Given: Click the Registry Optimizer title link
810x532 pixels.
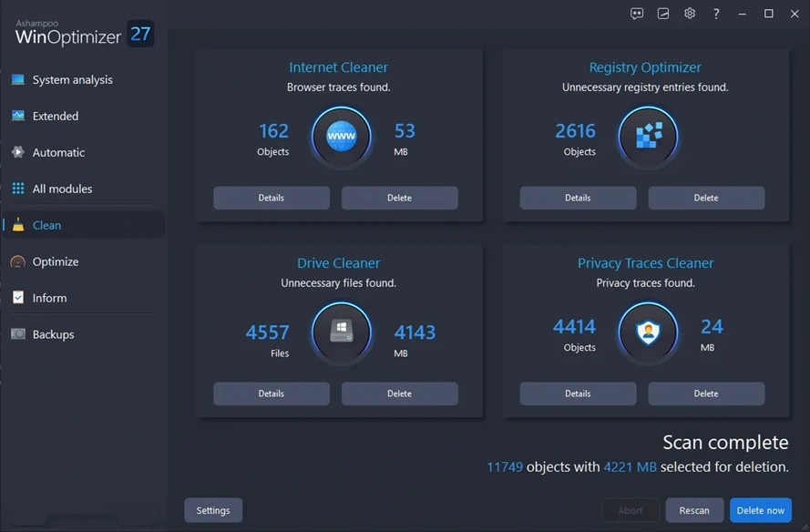Looking at the screenshot, I should coord(645,67).
